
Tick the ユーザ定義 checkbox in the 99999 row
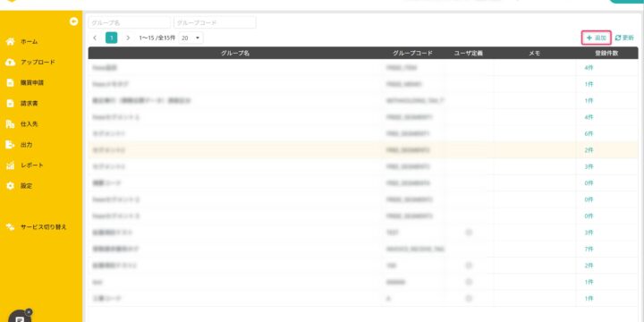point(469,282)
